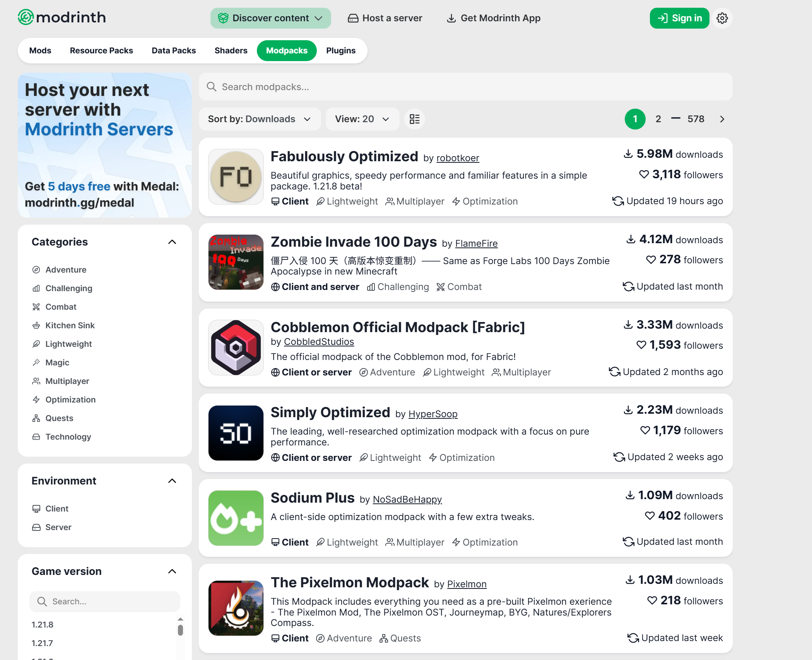Image resolution: width=812 pixels, height=660 pixels.
Task: Click Lightweight tag on Simply Optimized
Action: pos(390,458)
